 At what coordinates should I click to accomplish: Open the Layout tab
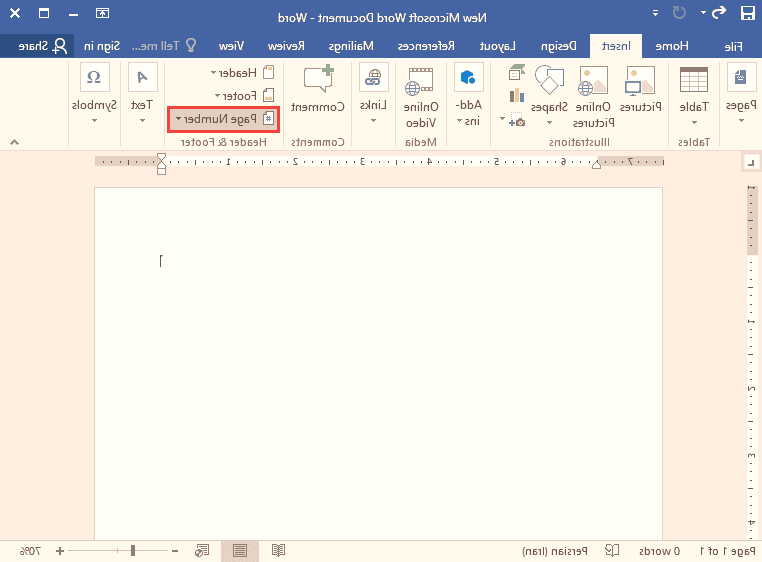497,46
